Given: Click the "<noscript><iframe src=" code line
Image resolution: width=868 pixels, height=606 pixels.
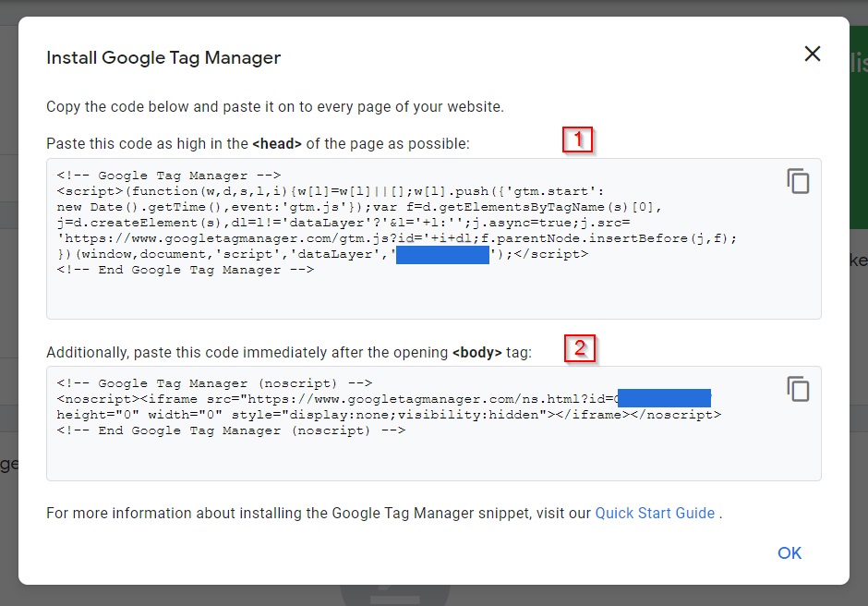Looking at the screenshot, I should pyautogui.click(x=383, y=399).
